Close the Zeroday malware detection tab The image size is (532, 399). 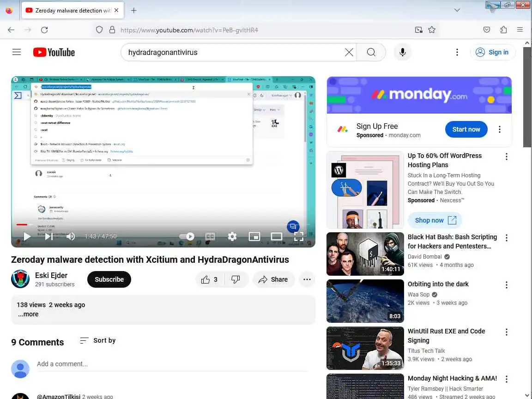click(x=116, y=11)
